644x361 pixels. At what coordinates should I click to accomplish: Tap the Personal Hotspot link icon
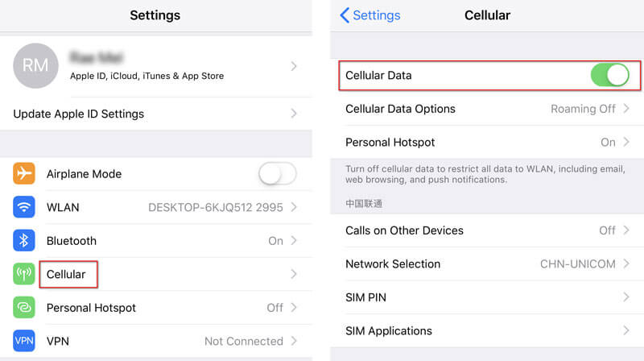[24, 308]
